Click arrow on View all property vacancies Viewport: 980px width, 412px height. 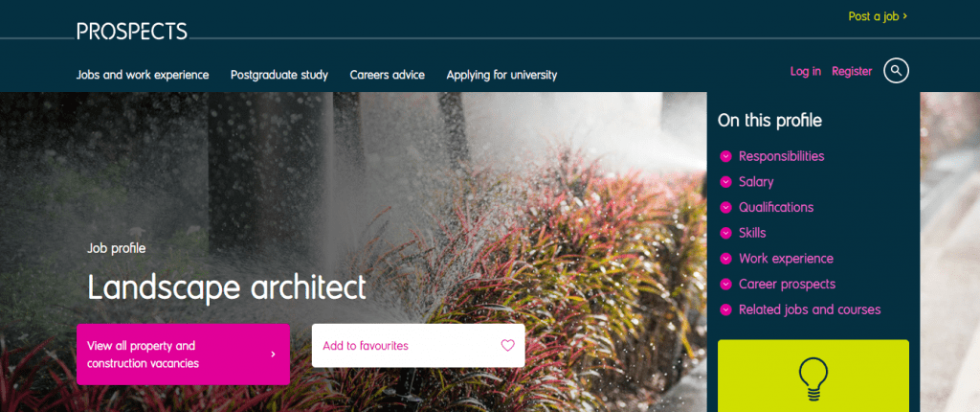[273, 355]
